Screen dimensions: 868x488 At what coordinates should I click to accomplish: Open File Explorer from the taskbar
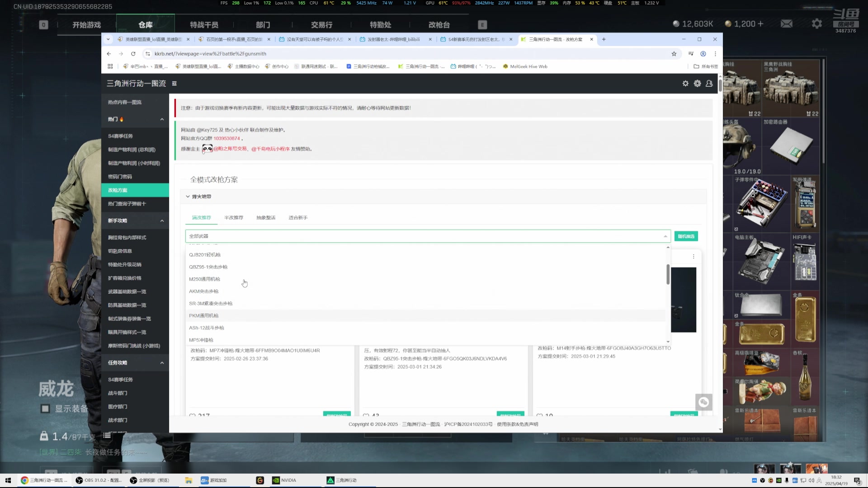[189, 480]
